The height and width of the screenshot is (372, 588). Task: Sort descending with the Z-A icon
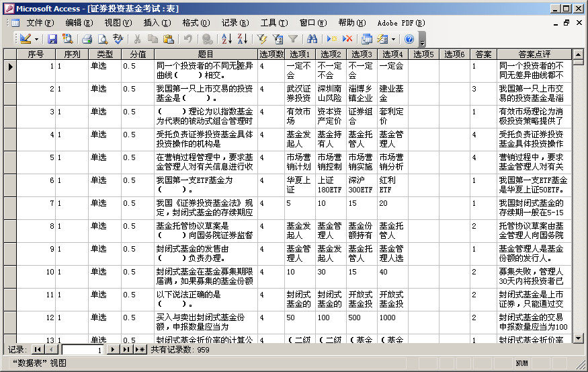coord(243,38)
